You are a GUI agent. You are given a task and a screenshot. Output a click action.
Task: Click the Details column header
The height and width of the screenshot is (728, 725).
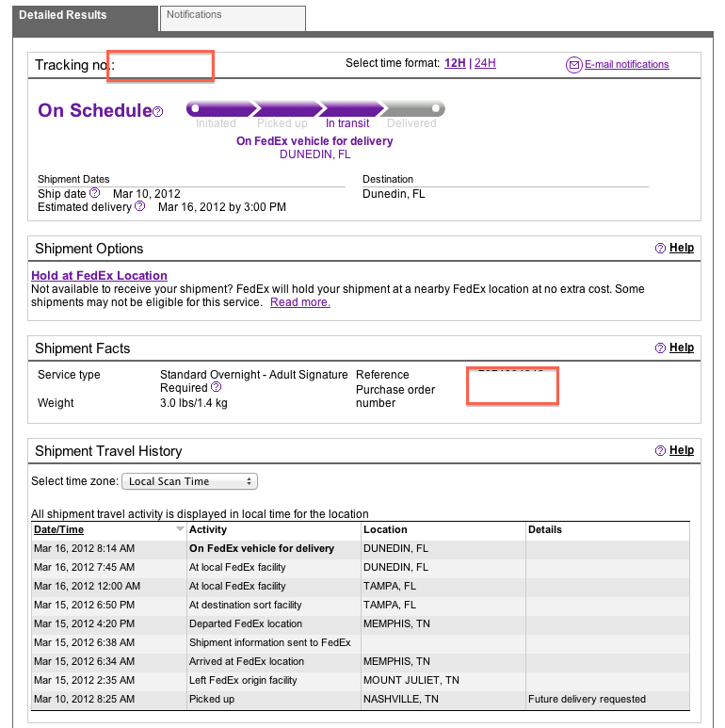coord(545,529)
